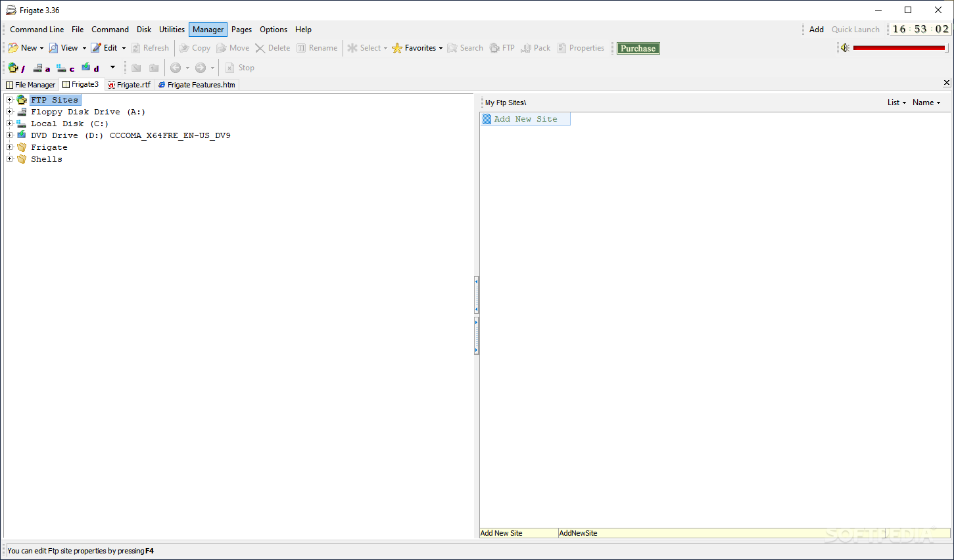Screen dimensions: 954x560
Task: Switch to the Frigate3 tab
Action: pyautogui.click(x=81, y=84)
